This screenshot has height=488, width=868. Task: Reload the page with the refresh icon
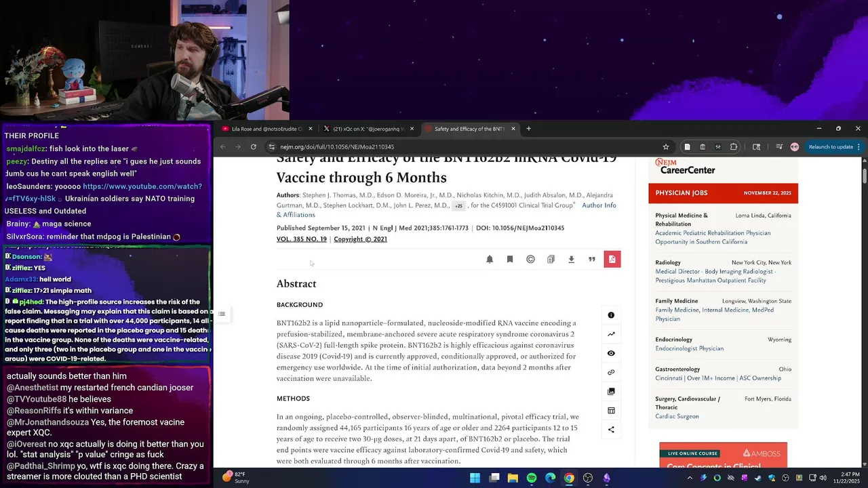coord(254,146)
